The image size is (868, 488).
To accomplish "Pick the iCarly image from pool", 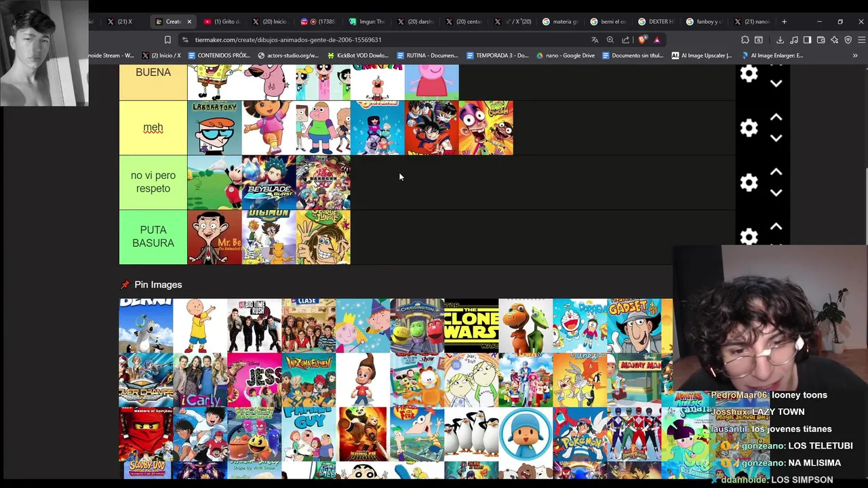I will [x=200, y=380].
